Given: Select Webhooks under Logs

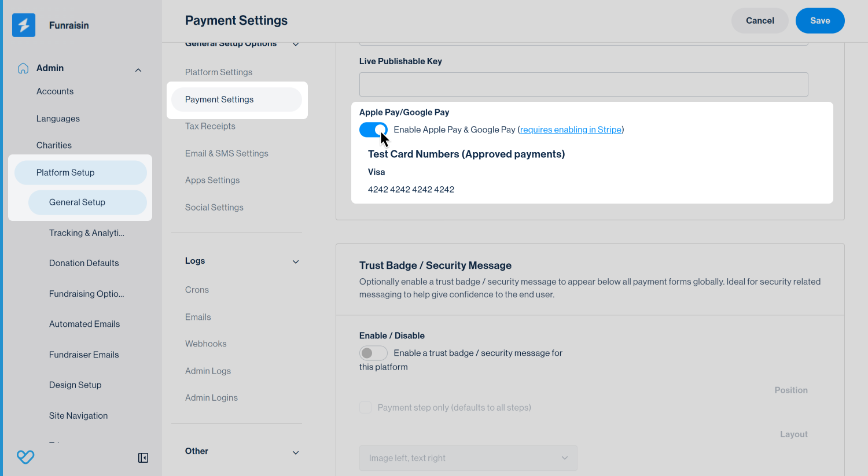Looking at the screenshot, I should pyautogui.click(x=206, y=344).
